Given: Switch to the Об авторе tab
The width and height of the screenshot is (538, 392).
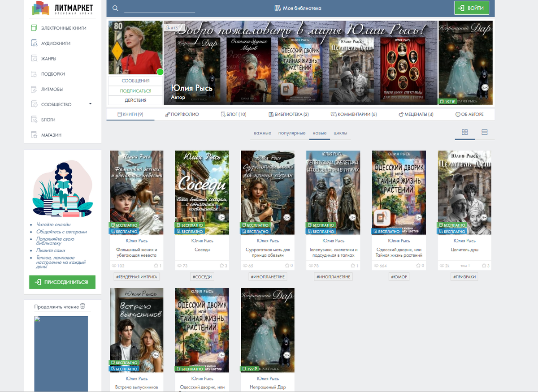Looking at the screenshot, I should point(469,114).
